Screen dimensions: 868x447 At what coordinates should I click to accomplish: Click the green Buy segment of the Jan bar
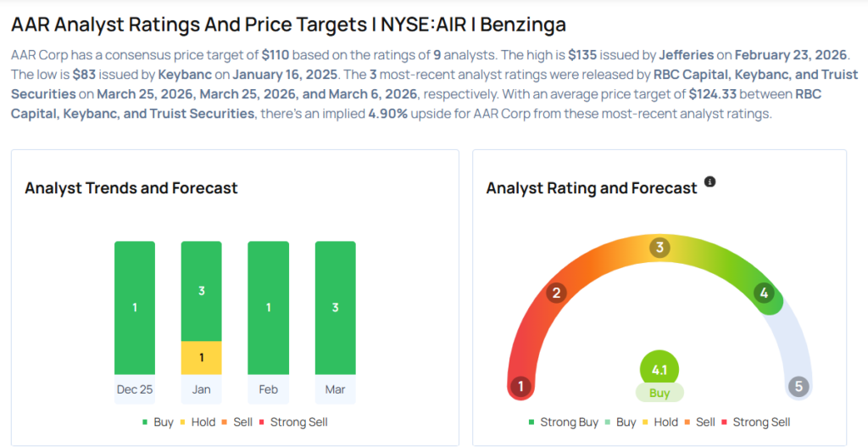202,291
